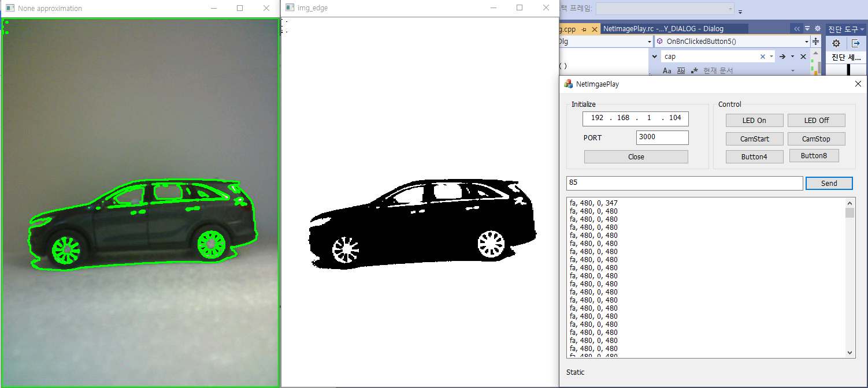Viewport: 868px width, 388px height.
Task: Send the message with the Send button
Action: click(829, 183)
